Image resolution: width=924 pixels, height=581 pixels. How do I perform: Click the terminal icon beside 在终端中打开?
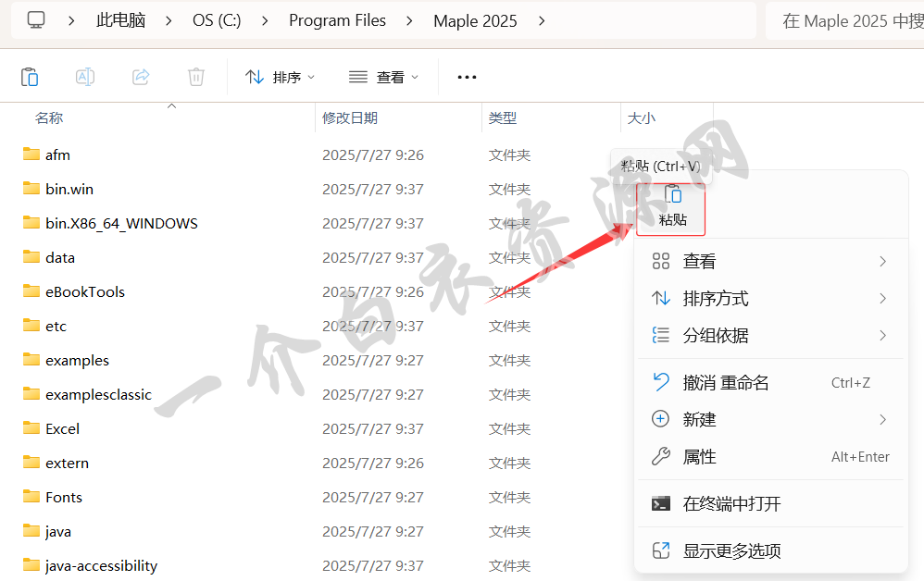660,504
